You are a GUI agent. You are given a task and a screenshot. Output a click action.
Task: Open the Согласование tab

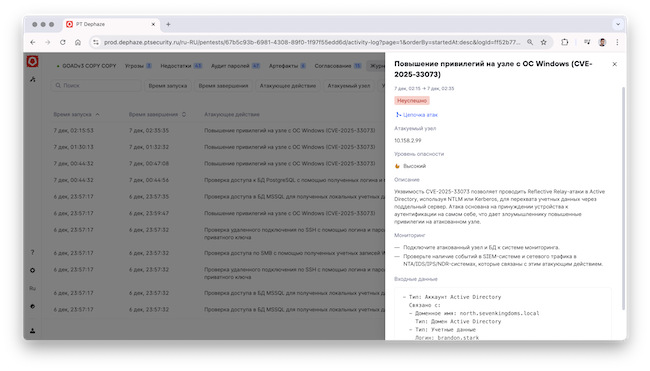click(x=338, y=66)
